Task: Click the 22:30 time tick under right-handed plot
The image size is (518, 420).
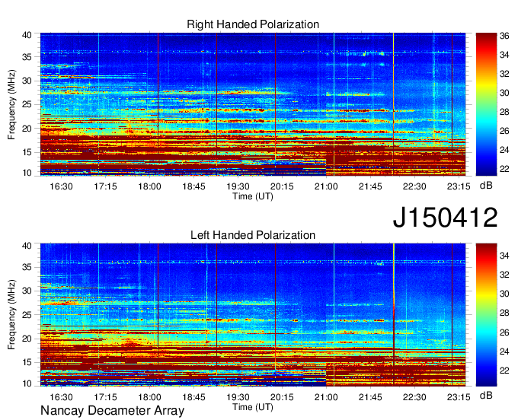Action: pyautogui.click(x=414, y=186)
